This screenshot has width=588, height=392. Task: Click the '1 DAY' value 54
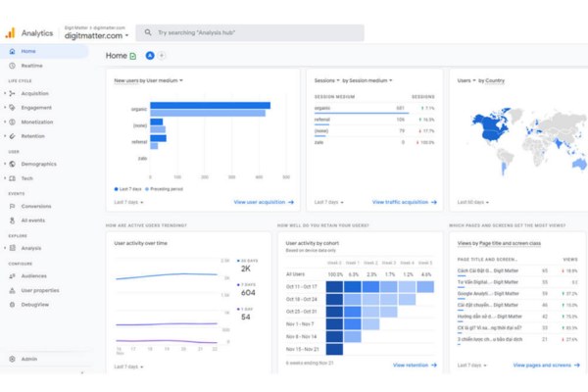click(x=246, y=317)
